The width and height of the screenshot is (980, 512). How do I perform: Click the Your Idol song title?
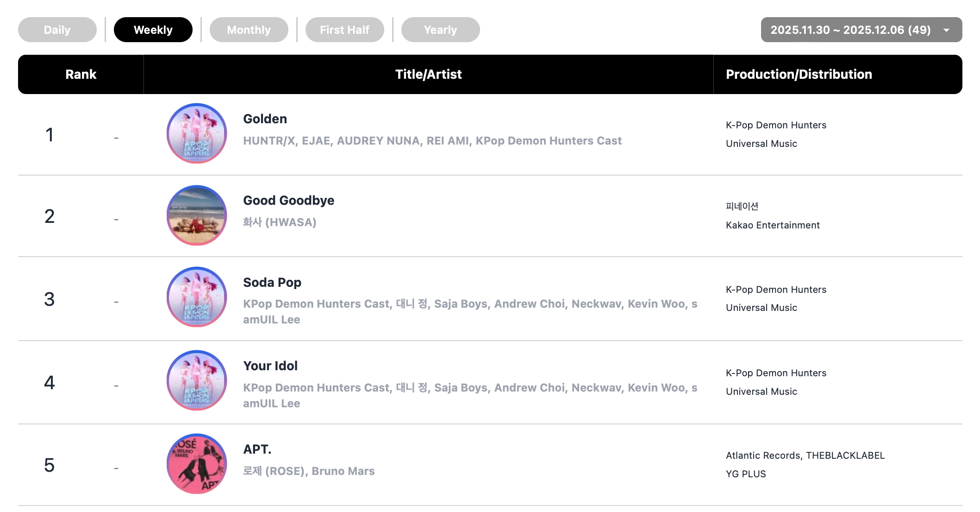click(270, 366)
